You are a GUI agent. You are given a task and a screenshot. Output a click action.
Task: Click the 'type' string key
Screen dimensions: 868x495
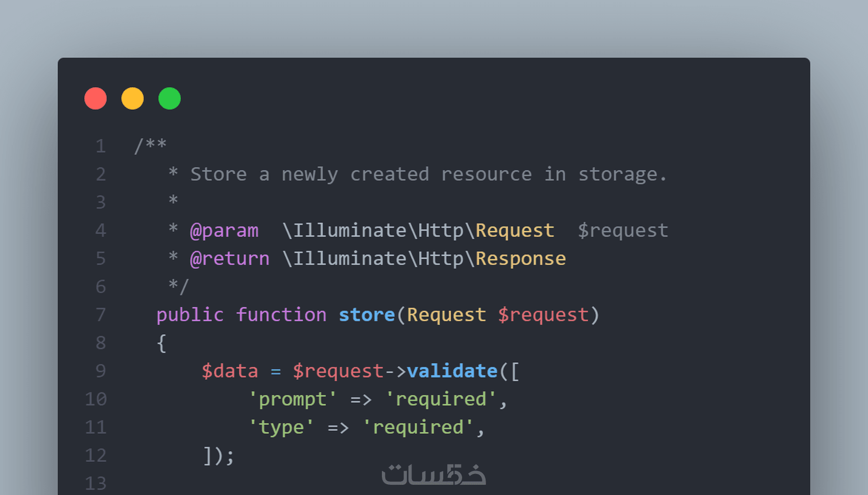(x=281, y=427)
